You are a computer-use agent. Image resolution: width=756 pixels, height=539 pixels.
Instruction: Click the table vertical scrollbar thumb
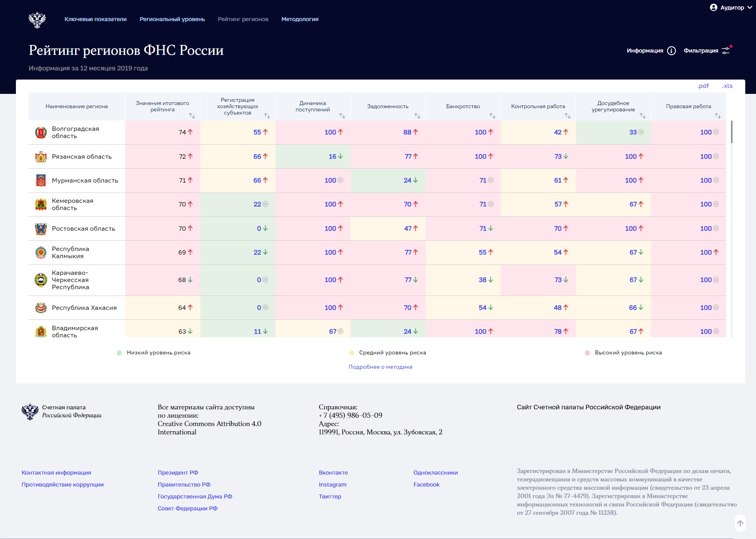pos(732,132)
